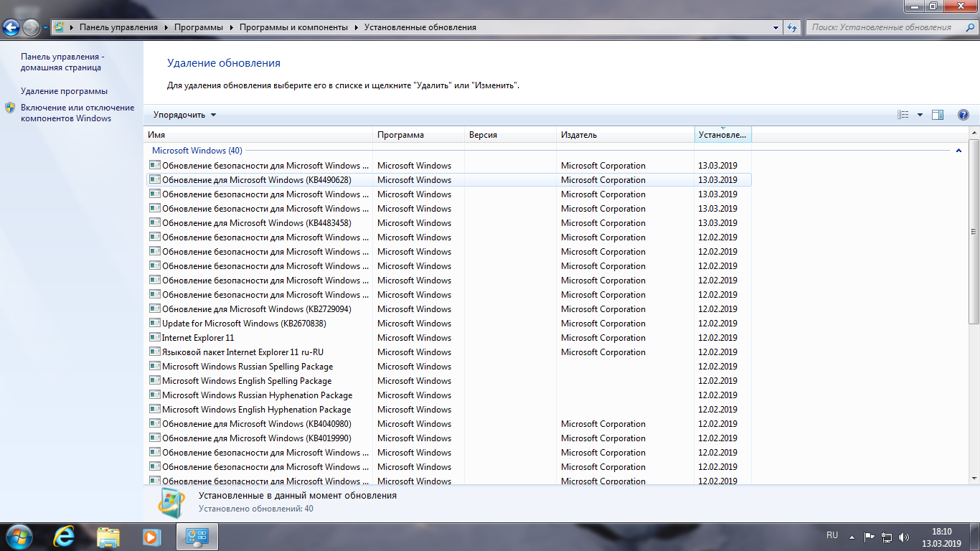
Task: Click the RU language indicator in the tray
Action: 832,535
